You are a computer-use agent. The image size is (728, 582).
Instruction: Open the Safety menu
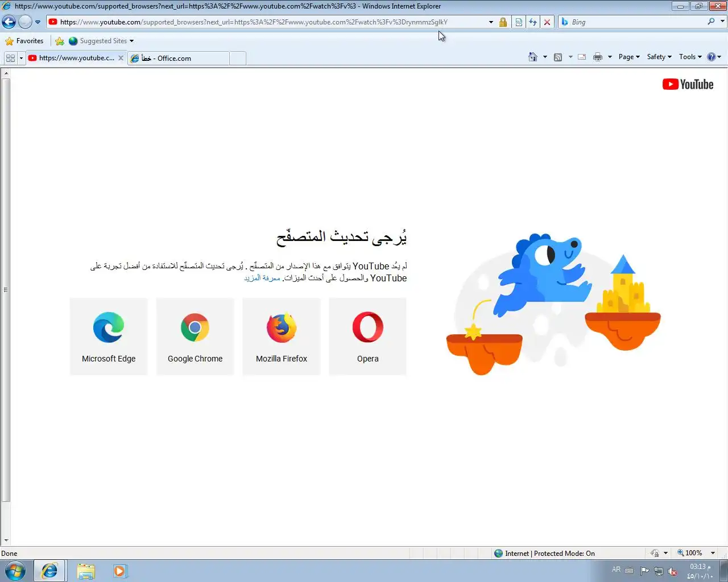(x=659, y=57)
